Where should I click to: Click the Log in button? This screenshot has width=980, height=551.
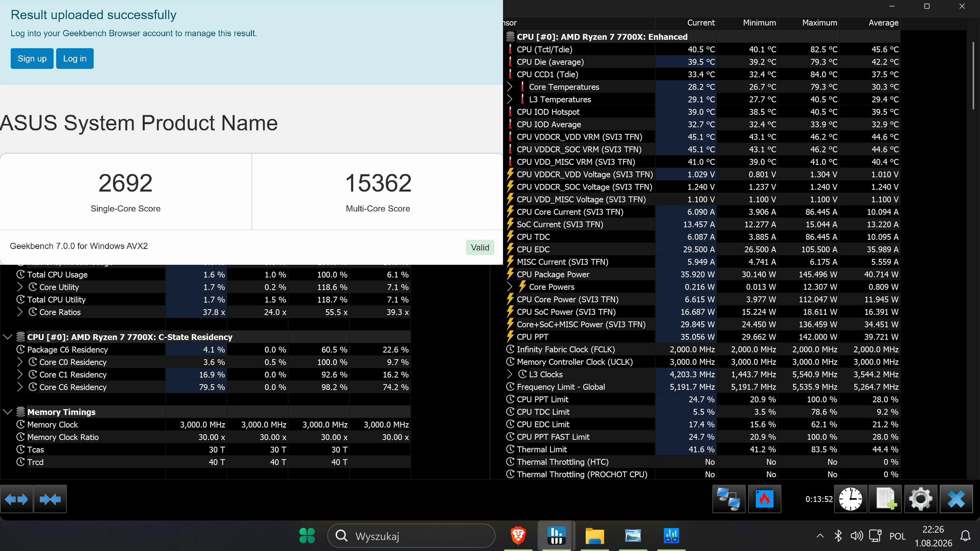click(x=75, y=59)
